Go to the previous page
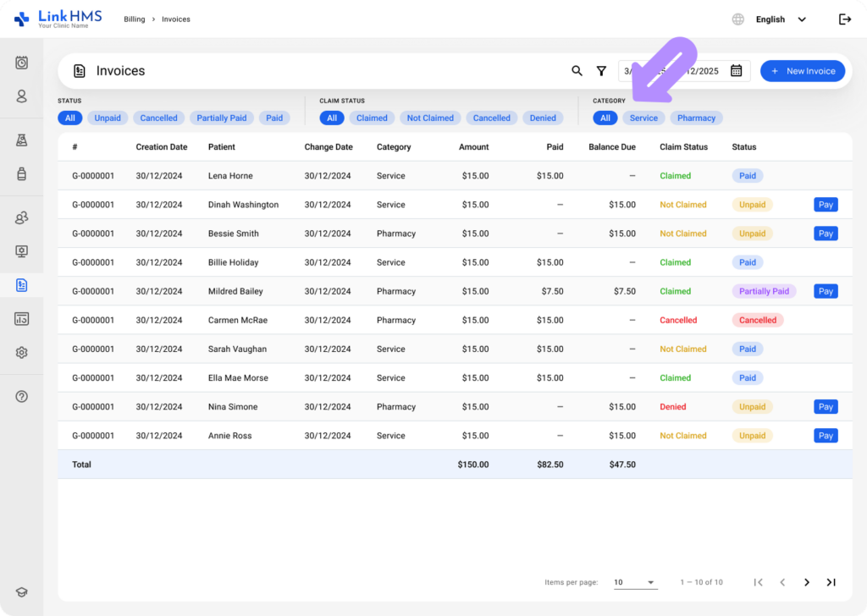The width and height of the screenshot is (867, 616). (782, 582)
